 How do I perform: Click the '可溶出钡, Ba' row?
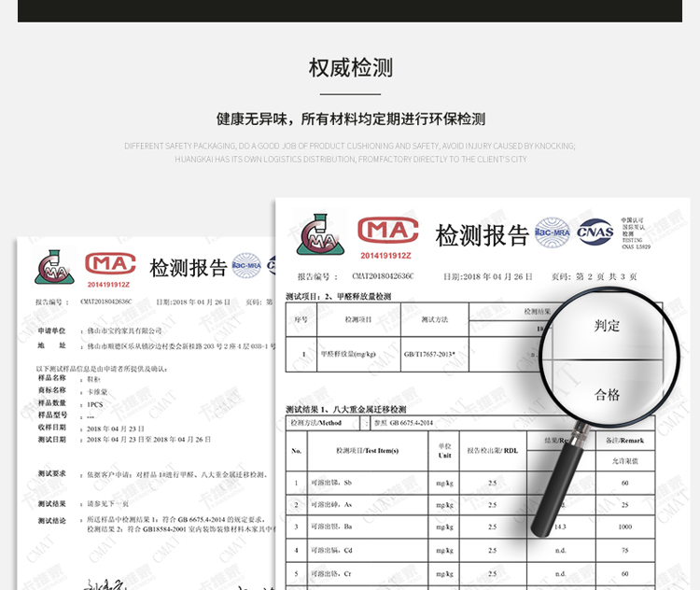[470, 527]
